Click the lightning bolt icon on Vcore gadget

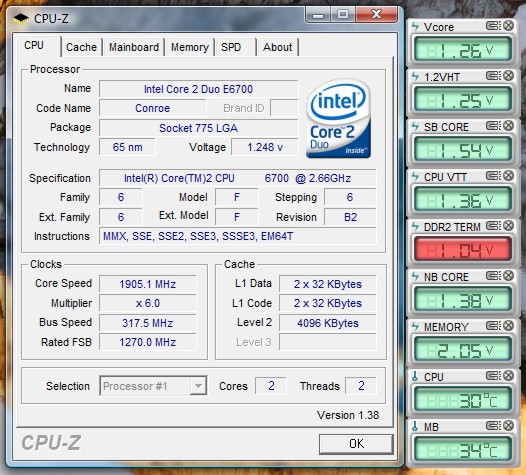point(415,26)
